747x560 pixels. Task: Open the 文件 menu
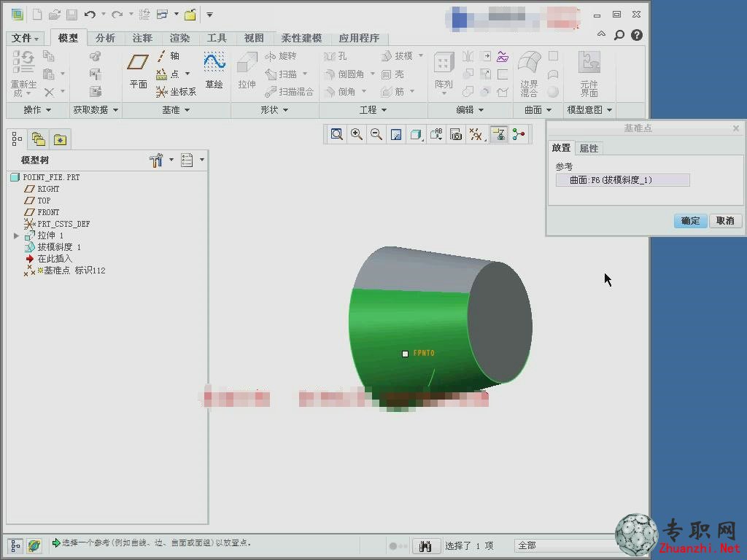click(25, 38)
